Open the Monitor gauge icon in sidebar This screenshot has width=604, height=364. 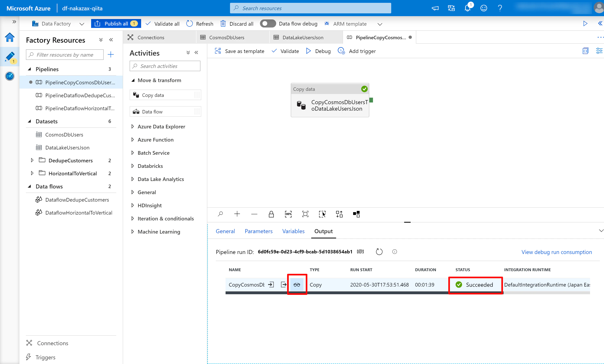click(x=10, y=76)
